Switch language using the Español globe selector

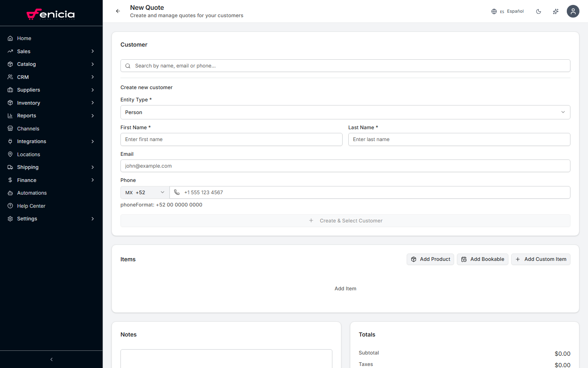(x=508, y=11)
